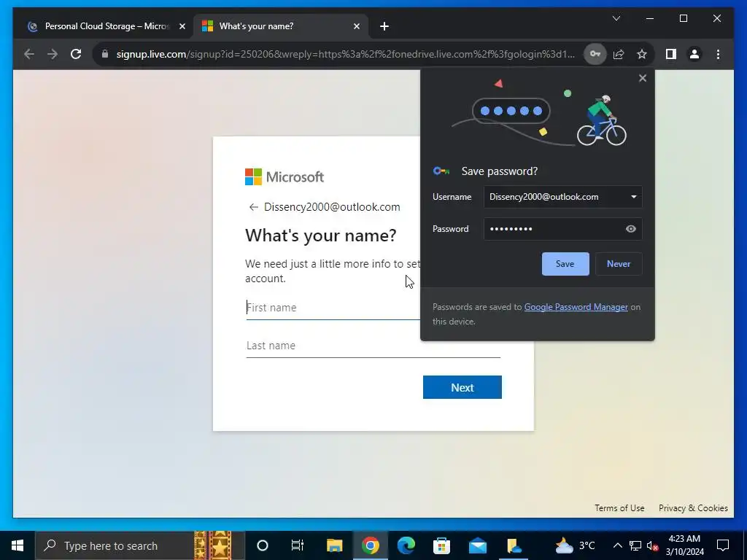
Task: Go back via arrow beside Dissency2000@outlook.com
Action: [x=253, y=207]
